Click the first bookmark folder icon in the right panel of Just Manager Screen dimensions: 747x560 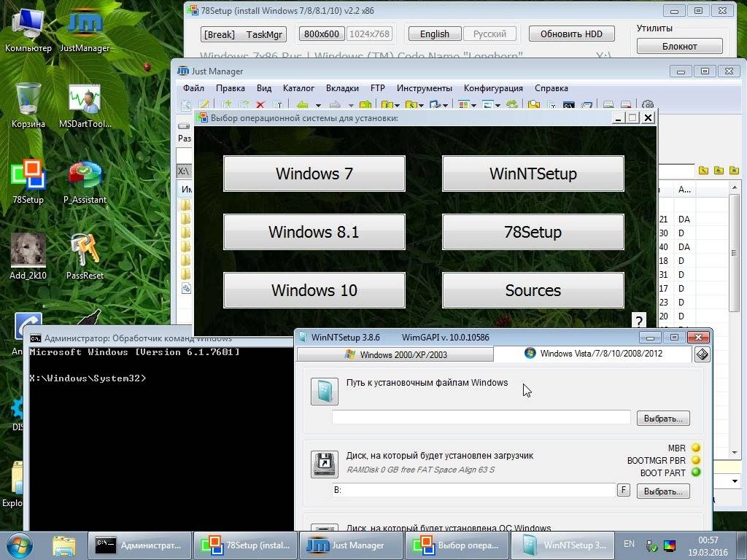(704, 171)
